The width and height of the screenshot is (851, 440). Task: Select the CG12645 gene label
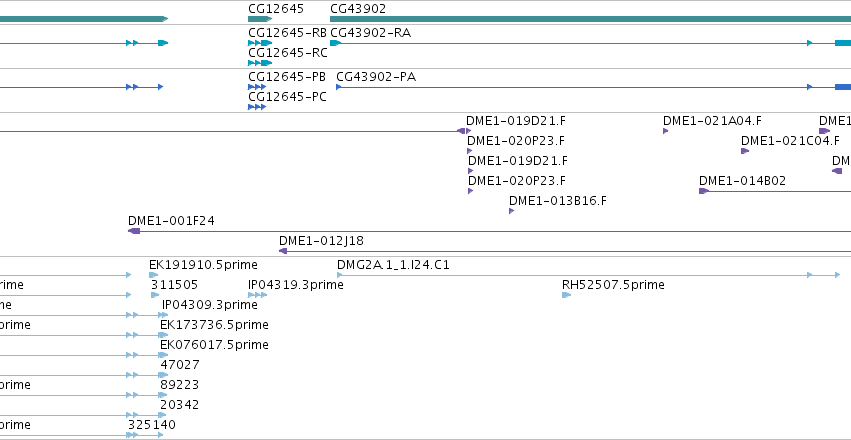coord(276,9)
